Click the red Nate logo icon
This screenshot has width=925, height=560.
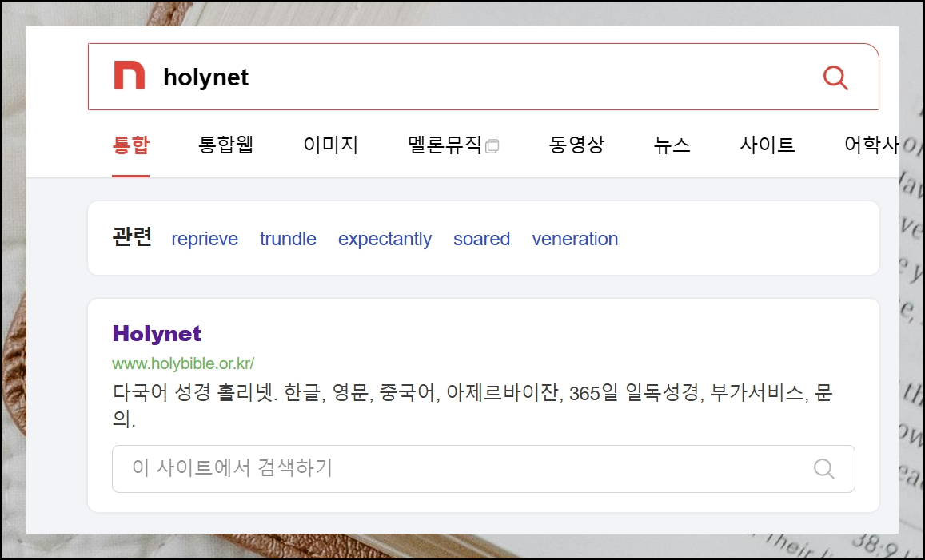tap(130, 75)
